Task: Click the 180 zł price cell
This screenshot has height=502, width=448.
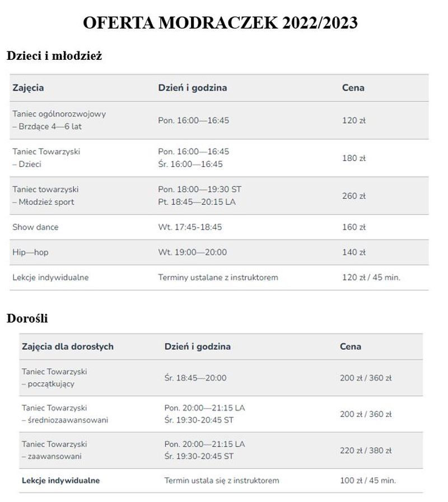Action: [353, 158]
